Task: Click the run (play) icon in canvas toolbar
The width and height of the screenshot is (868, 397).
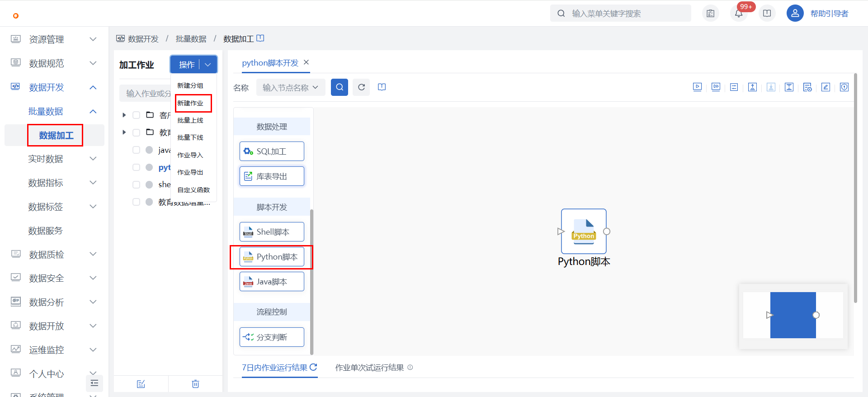Action: coord(697,87)
